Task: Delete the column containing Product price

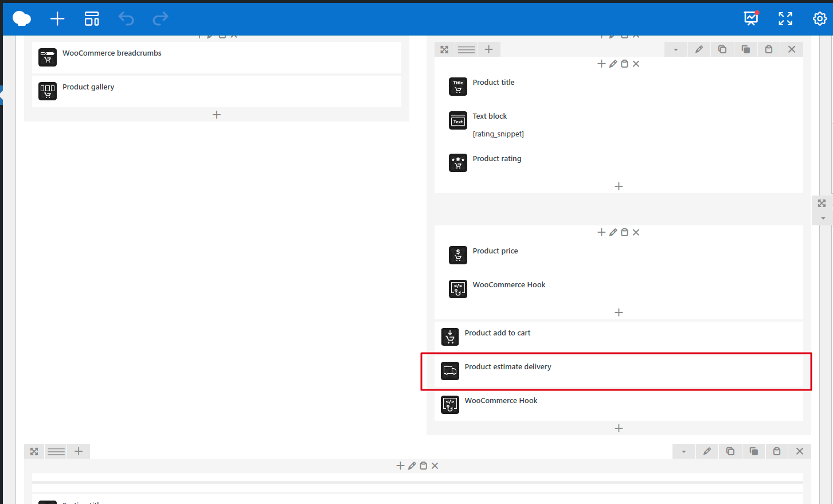Action: pyautogui.click(x=636, y=232)
